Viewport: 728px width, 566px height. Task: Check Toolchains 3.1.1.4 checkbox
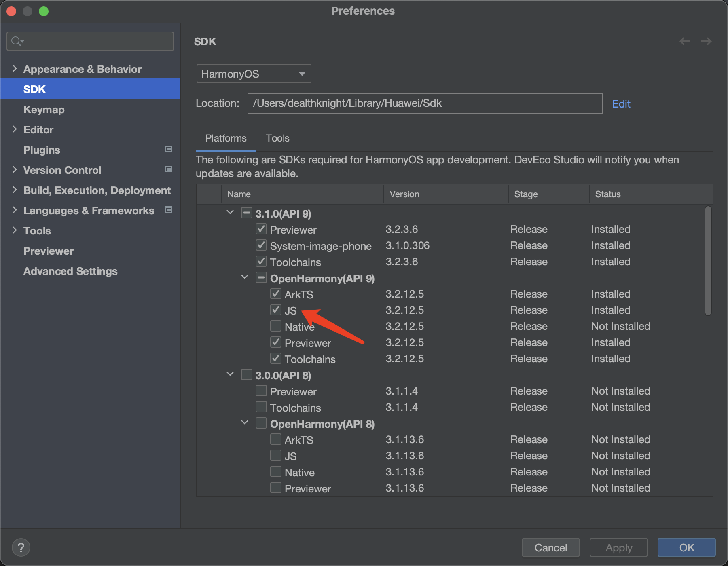point(261,407)
